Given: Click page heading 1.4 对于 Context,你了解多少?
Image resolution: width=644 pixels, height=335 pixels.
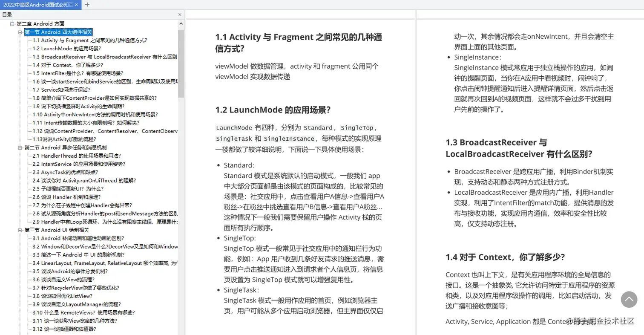Looking at the screenshot, I should click(505, 257).
